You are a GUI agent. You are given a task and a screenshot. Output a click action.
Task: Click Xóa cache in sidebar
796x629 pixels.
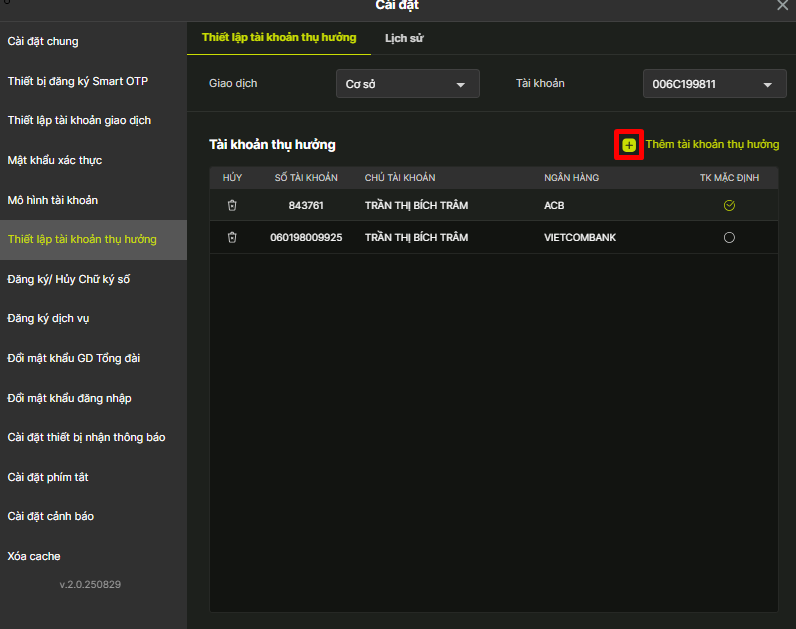(34, 556)
